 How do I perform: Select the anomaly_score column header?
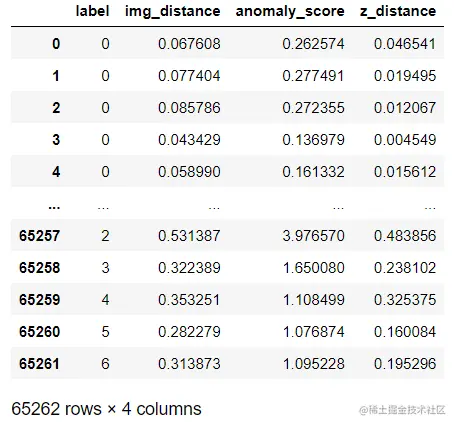click(x=290, y=12)
